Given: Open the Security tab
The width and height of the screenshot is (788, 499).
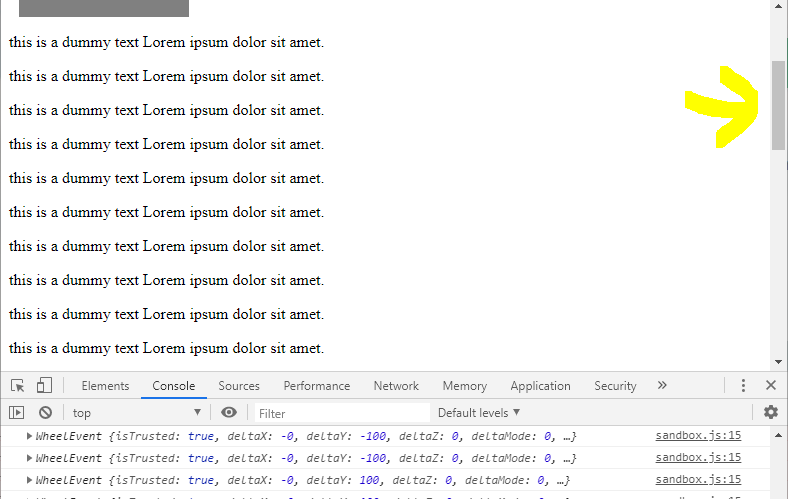Looking at the screenshot, I should [615, 386].
